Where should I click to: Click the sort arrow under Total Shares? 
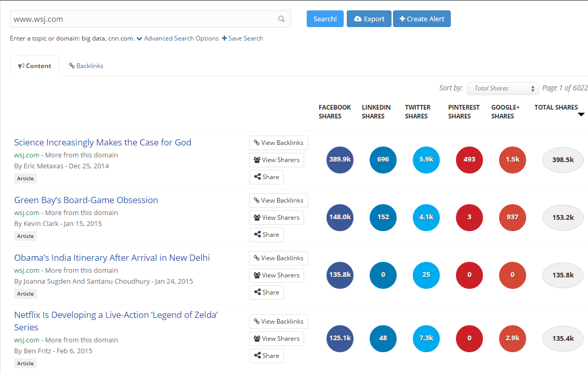coord(581,115)
